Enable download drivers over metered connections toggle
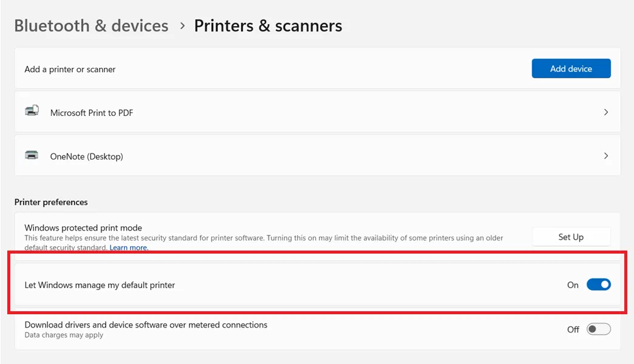This screenshot has width=634, height=364. (598, 329)
